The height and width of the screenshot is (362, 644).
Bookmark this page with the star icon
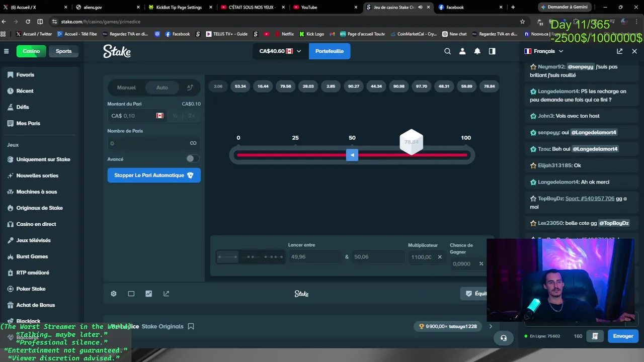(522, 22)
